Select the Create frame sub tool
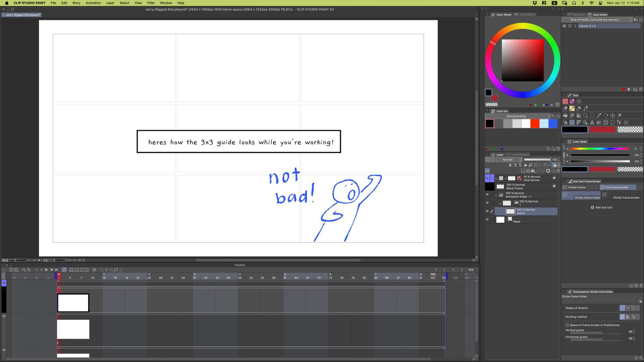The height and width of the screenshot is (362, 644). point(580,187)
